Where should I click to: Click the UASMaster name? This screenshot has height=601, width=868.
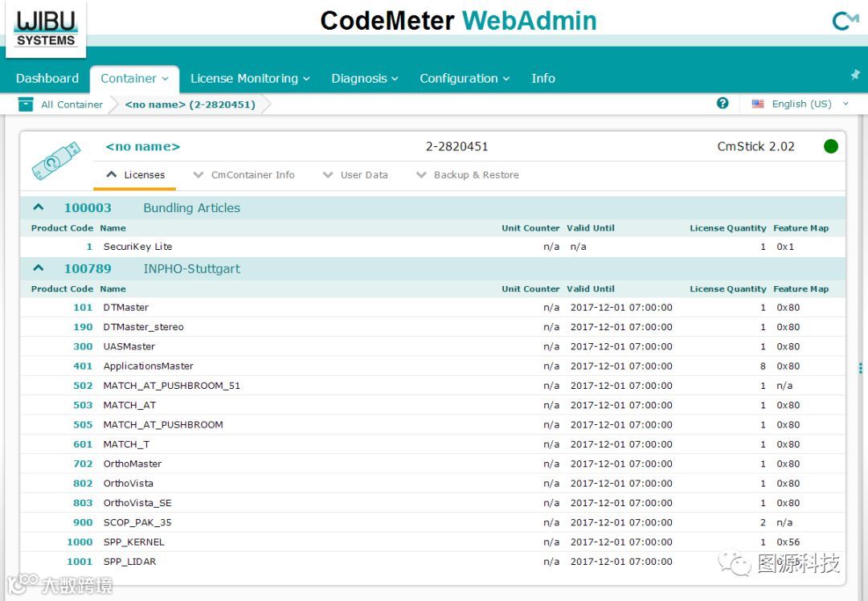[129, 346]
